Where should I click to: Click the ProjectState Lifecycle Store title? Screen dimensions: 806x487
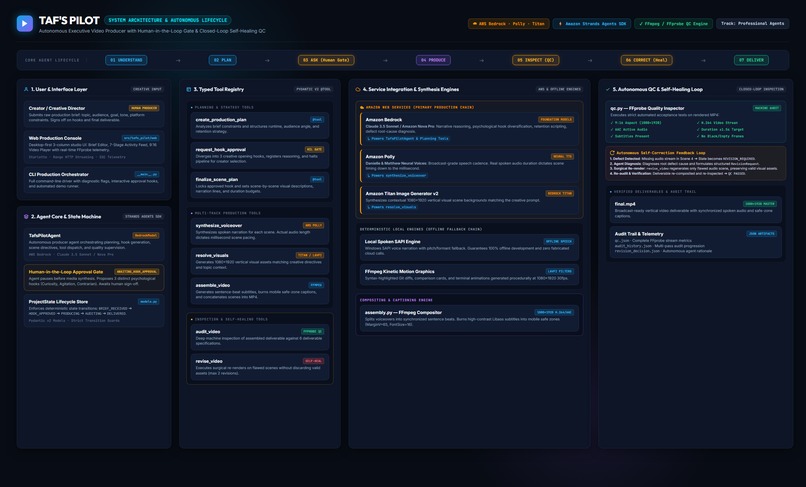pyautogui.click(x=58, y=302)
